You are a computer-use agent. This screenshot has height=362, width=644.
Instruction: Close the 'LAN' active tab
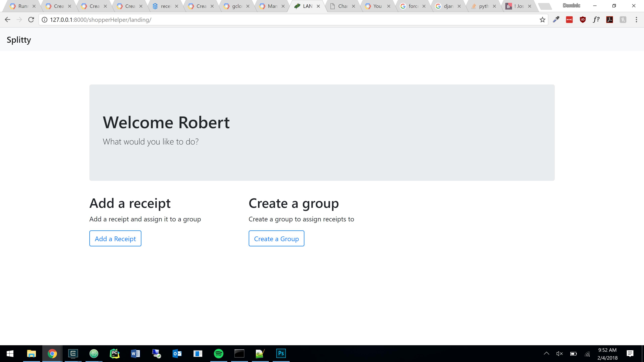tap(318, 6)
